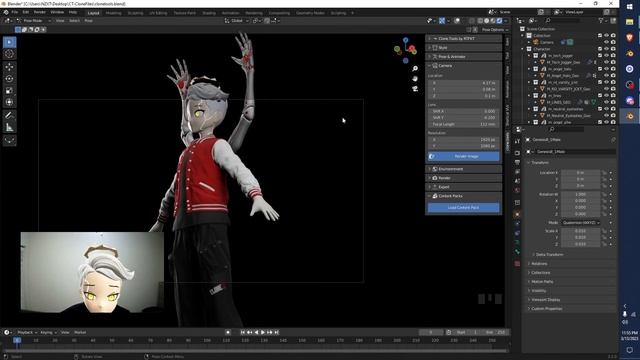This screenshot has width=640, height=360.
Task: Click the zoom magnifier viewport icon
Action: (415, 69)
